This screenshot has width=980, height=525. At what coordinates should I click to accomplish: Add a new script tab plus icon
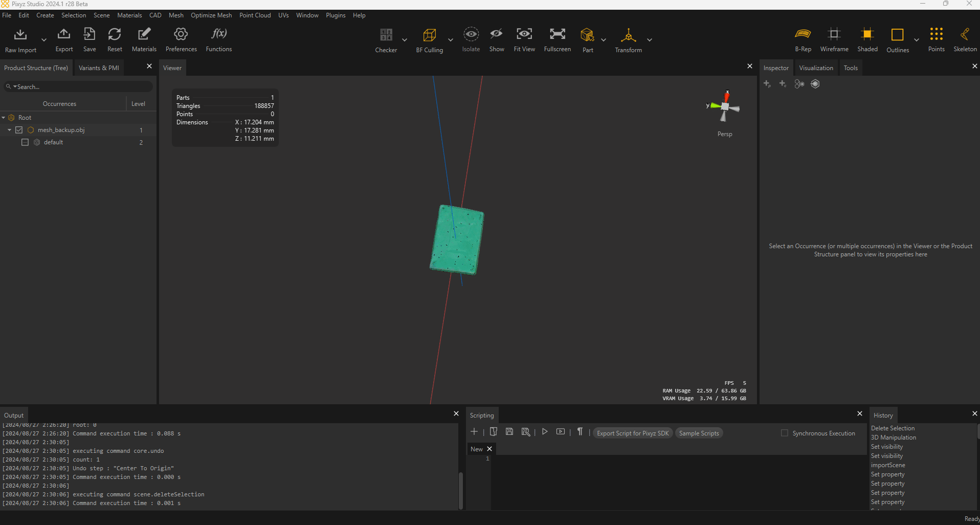coord(474,432)
